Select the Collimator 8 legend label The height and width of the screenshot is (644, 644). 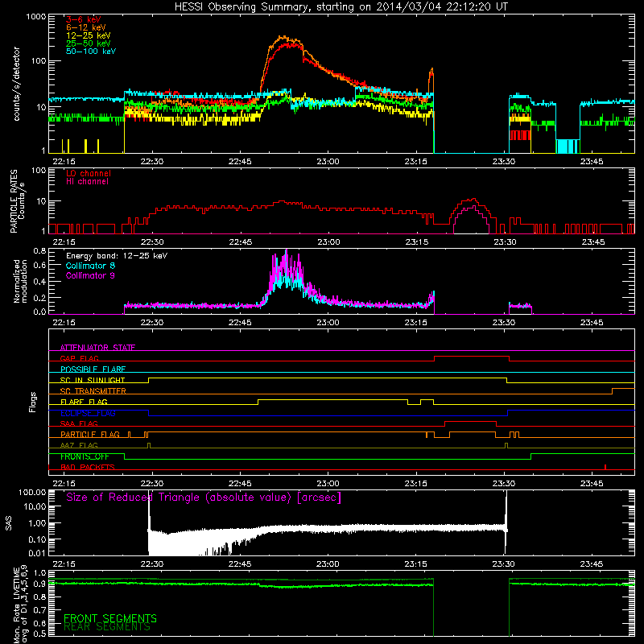point(90,266)
